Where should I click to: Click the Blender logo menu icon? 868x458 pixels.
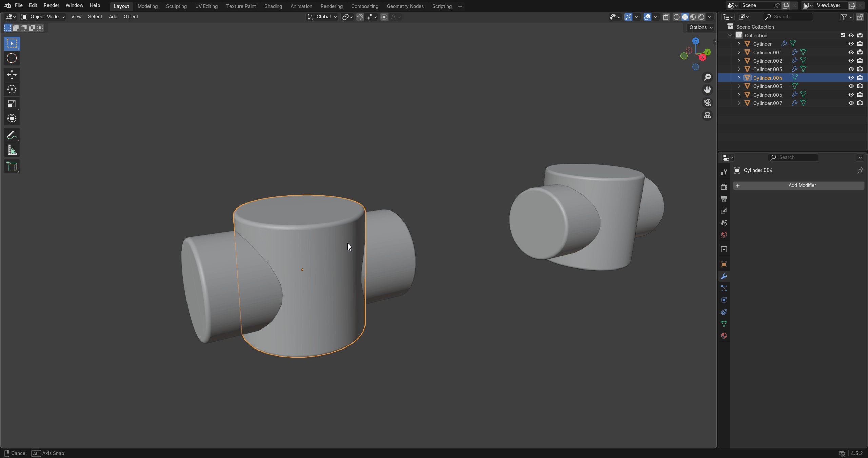click(x=7, y=5)
